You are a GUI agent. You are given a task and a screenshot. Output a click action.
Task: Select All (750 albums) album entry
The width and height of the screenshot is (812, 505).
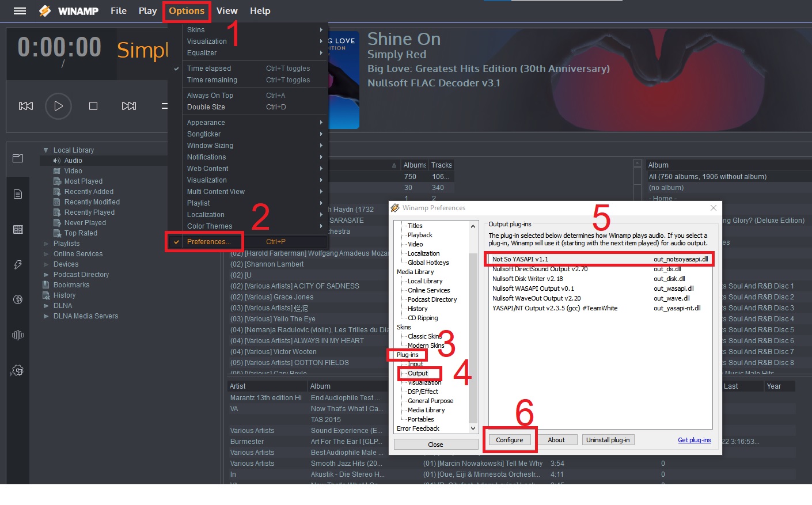[x=708, y=177]
